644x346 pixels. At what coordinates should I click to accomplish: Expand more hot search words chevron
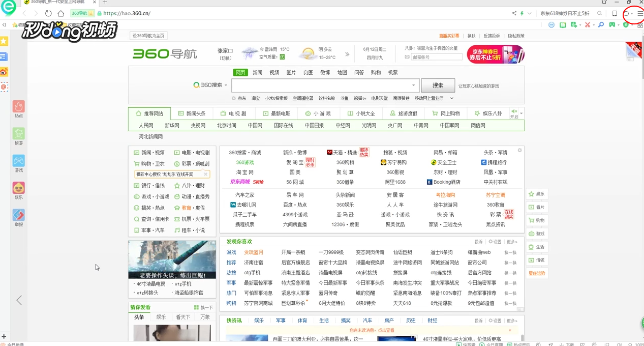451,98
